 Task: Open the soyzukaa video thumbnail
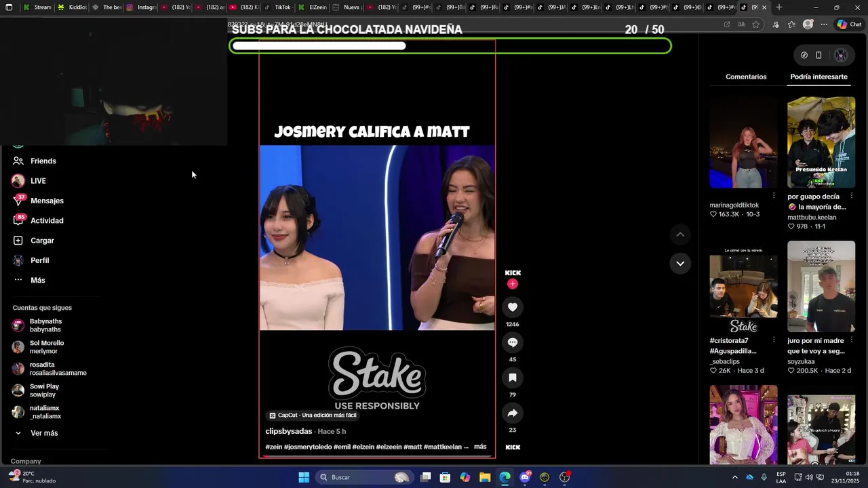pyautogui.click(x=821, y=287)
